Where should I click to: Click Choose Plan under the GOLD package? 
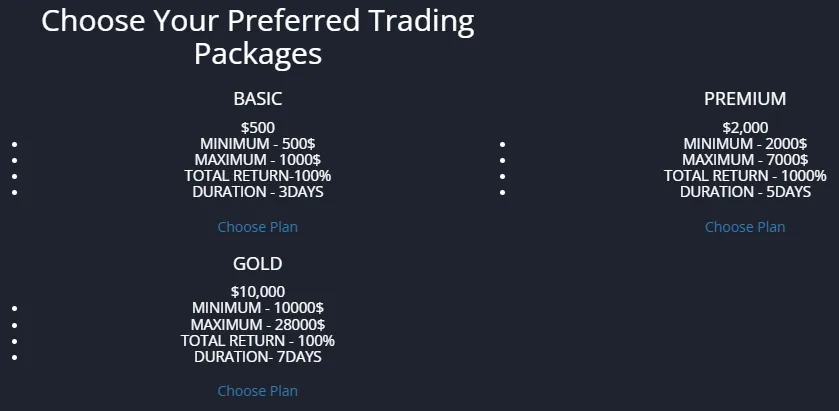(x=257, y=391)
